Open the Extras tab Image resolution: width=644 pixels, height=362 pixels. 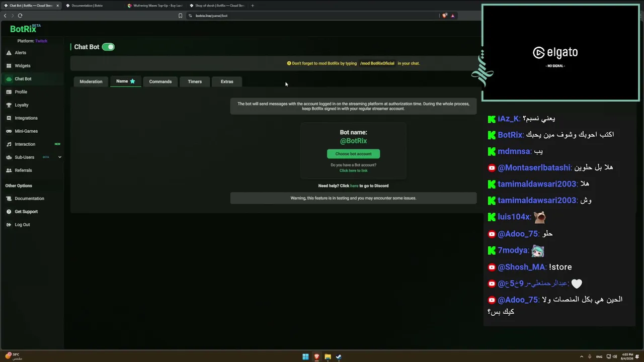pos(227,81)
